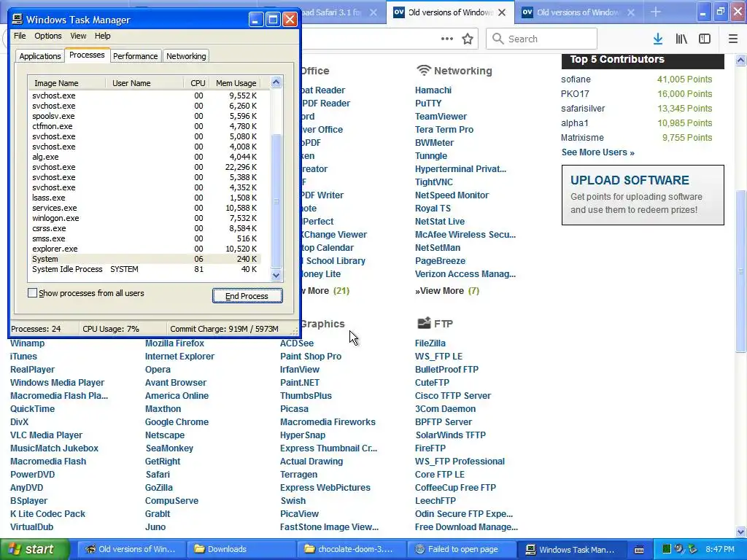Screen dimensions: 747x560
Task: Close the Safari 3.1 download tab
Action: [x=373, y=13]
